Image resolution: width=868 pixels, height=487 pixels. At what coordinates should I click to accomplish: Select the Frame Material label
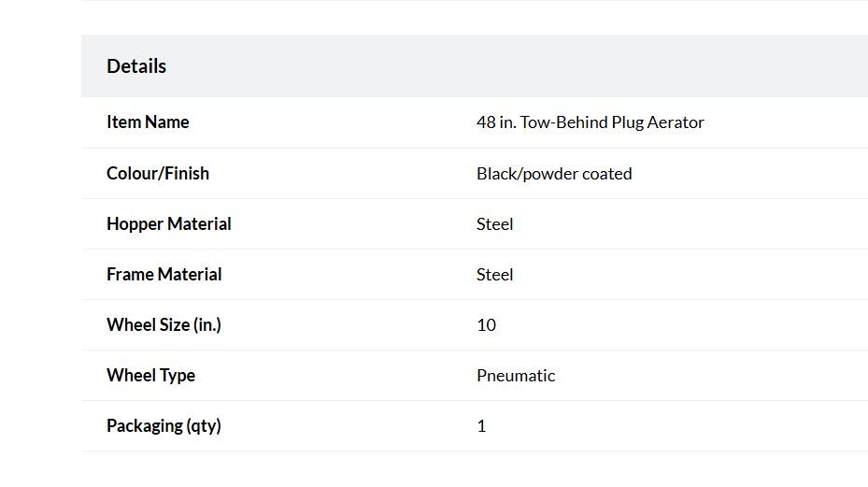click(x=164, y=274)
